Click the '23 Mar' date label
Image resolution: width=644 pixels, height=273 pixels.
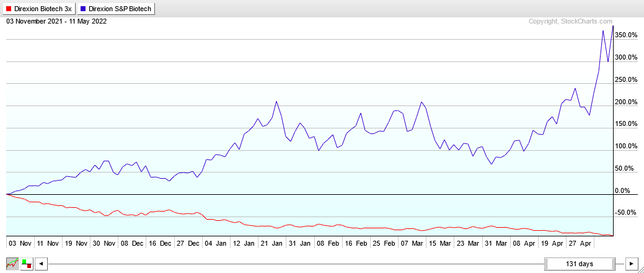point(467,243)
